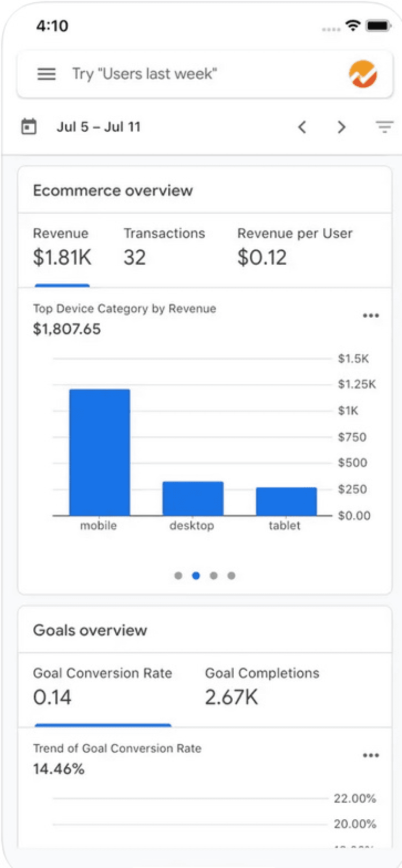Open the hamburger navigation menu
This screenshot has width=402, height=868.
point(47,74)
